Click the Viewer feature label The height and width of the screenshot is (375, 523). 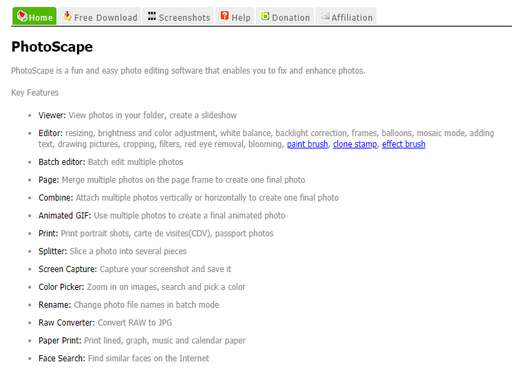point(52,115)
